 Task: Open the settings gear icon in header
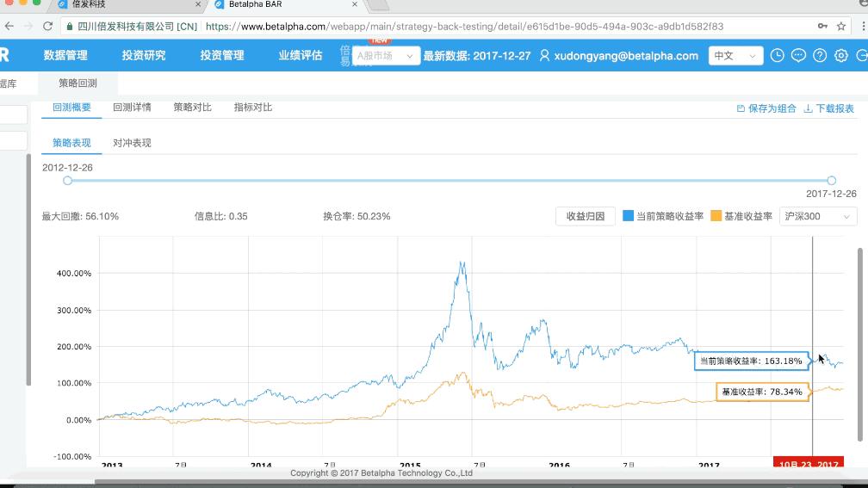click(840, 55)
